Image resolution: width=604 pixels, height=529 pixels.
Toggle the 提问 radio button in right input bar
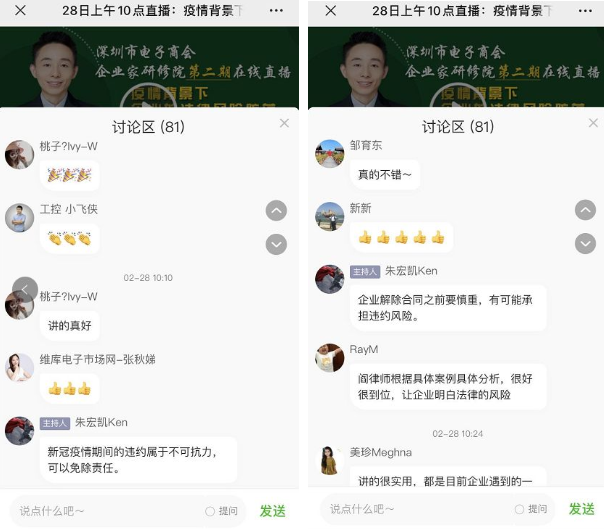[x=519, y=509]
